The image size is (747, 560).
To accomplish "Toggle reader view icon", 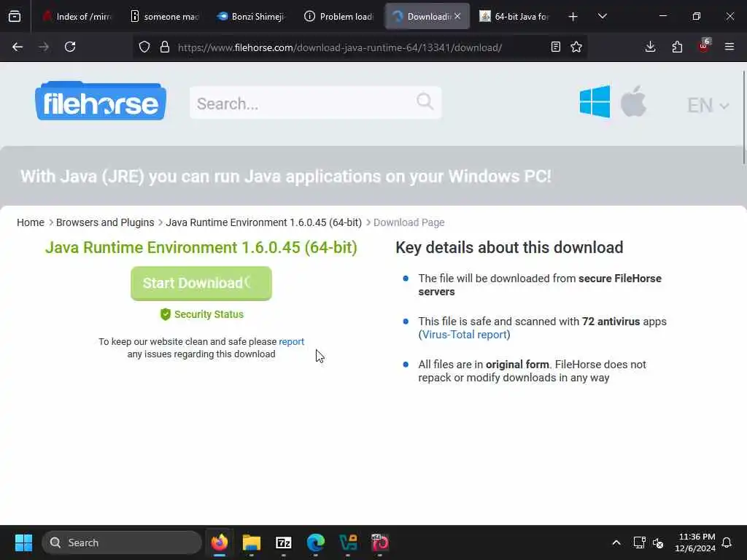I will coord(555,47).
